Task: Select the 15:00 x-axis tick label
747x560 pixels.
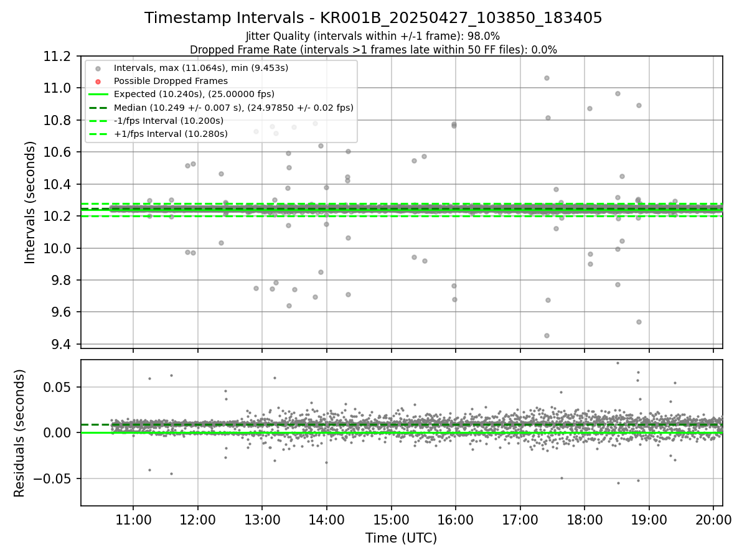Action: (x=392, y=519)
